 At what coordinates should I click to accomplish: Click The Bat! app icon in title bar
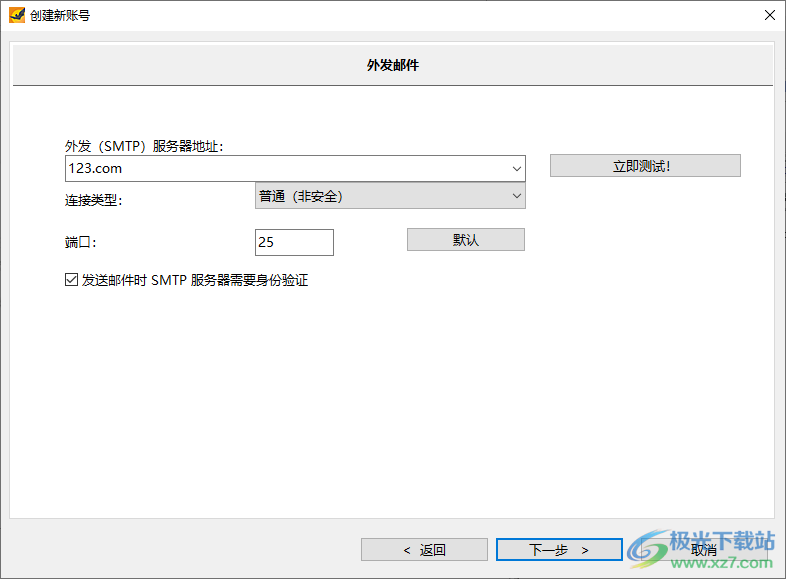click(x=16, y=15)
